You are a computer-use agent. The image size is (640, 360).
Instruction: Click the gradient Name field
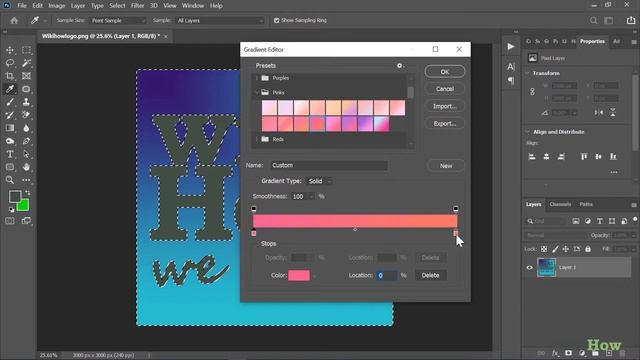point(329,165)
